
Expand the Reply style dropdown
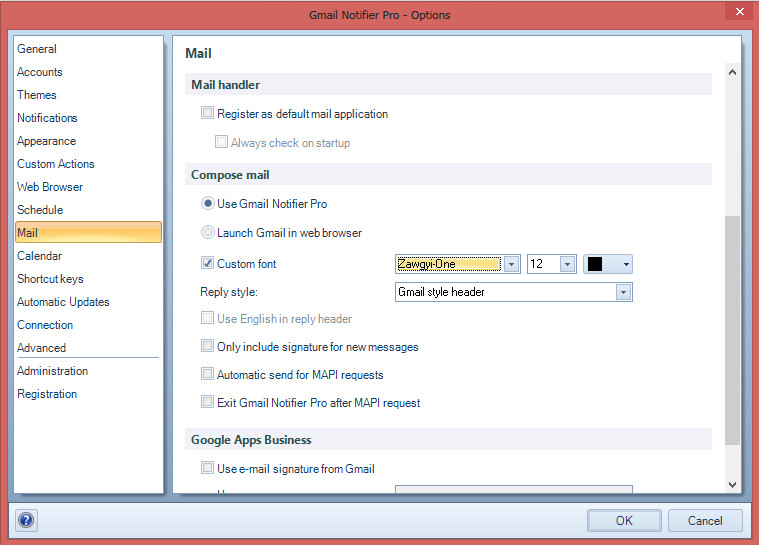click(623, 292)
